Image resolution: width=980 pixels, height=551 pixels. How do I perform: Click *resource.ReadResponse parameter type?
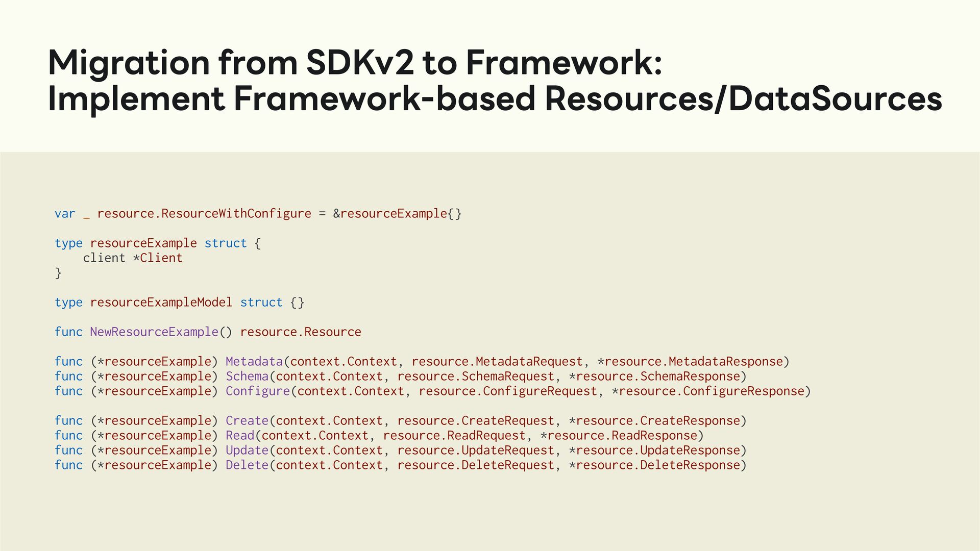point(619,435)
